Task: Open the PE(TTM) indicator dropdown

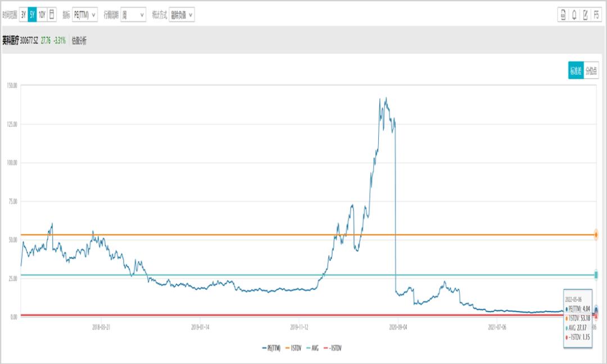Action: pos(85,15)
